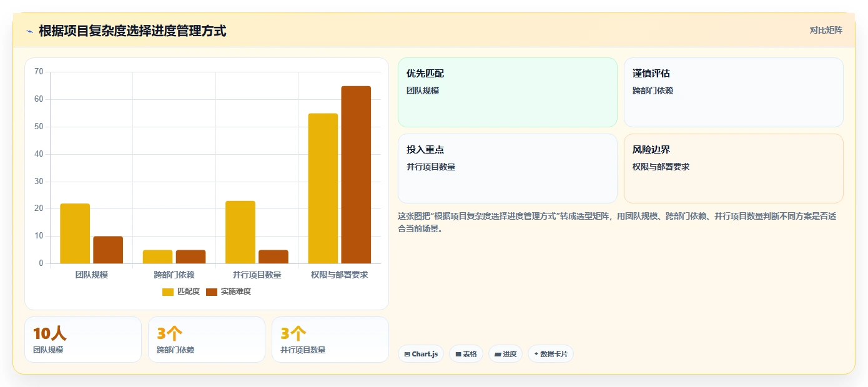Click the lightning icon beside the title

(x=29, y=31)
